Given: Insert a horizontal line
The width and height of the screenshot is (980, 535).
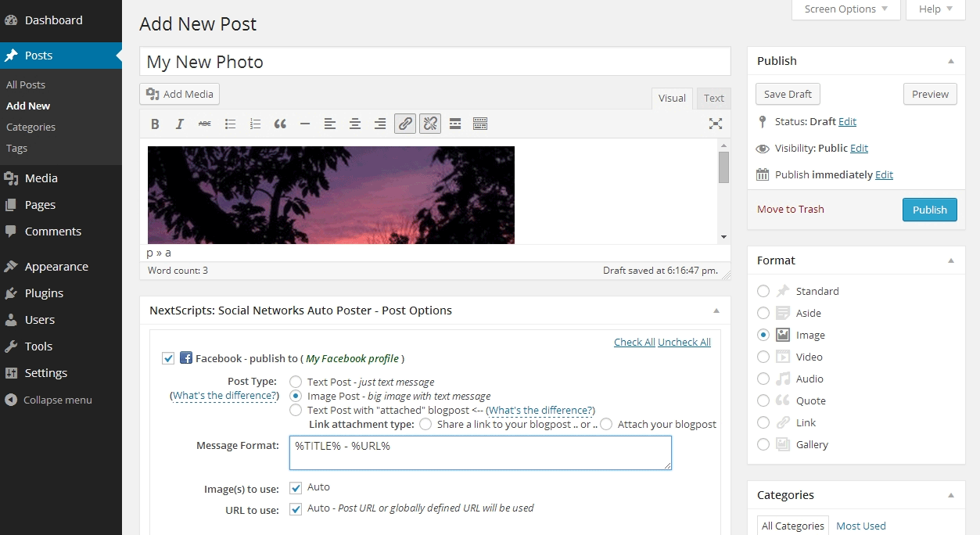Looking at the screenshot, I should [x=305, y=124].
